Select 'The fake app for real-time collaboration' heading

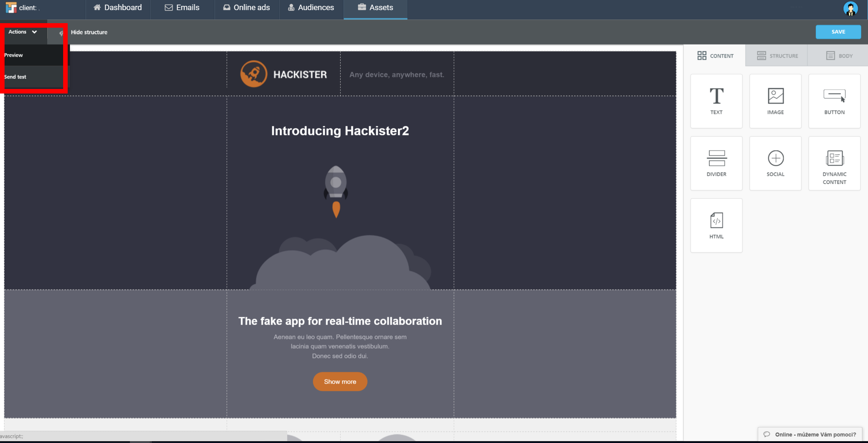[x=340, y=321]
